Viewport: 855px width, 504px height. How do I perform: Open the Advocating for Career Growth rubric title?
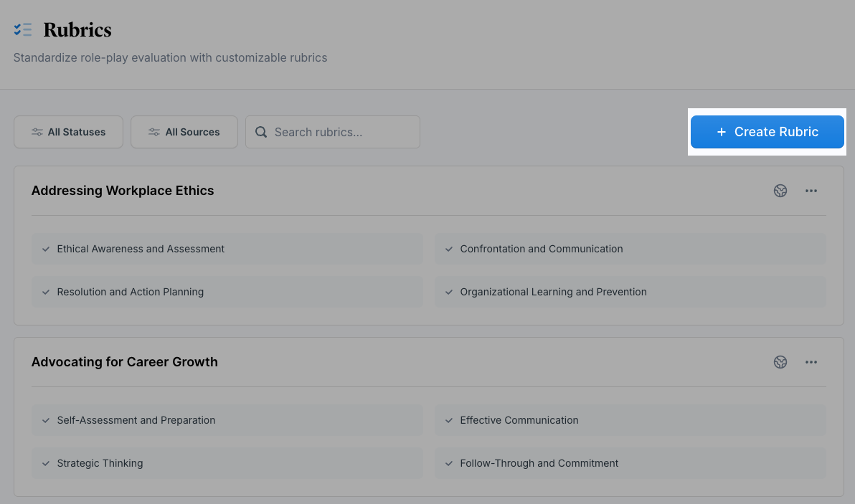click(x=125, y=362)
